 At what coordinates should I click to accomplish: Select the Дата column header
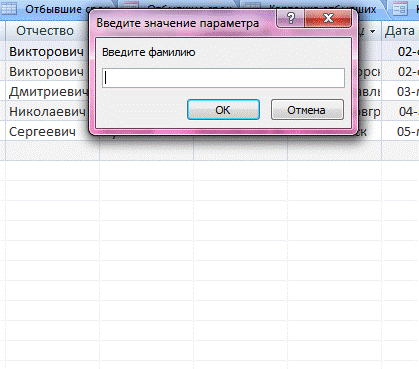point(400,31)
